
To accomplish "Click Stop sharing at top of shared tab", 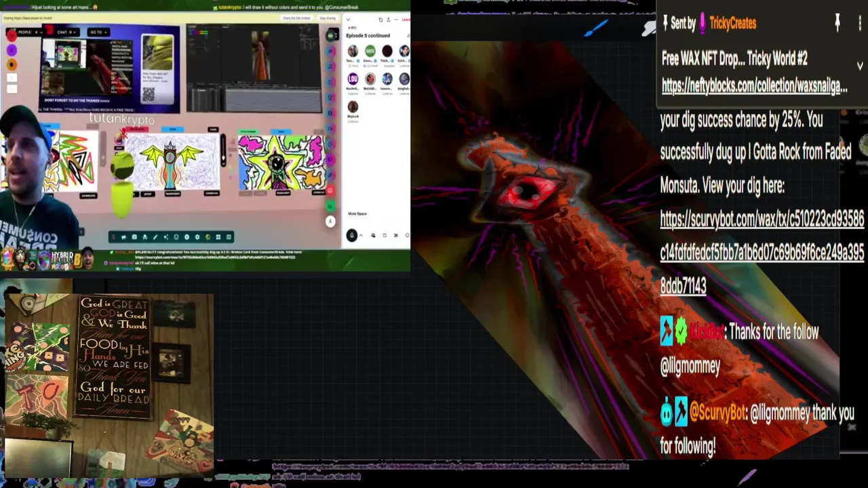I will tap(328, 18).
